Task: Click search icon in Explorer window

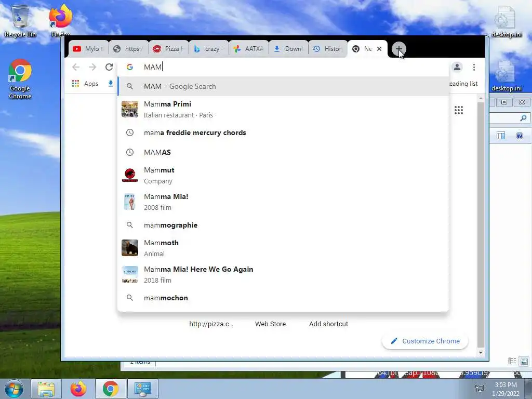Action: pyautogui.click(x=523, y=118)
